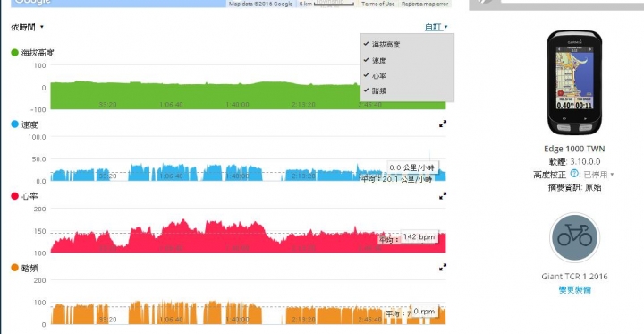Expand the heart rate chart fullscreen
Screen dimensions: 644x334
click(x=443, y=196)
